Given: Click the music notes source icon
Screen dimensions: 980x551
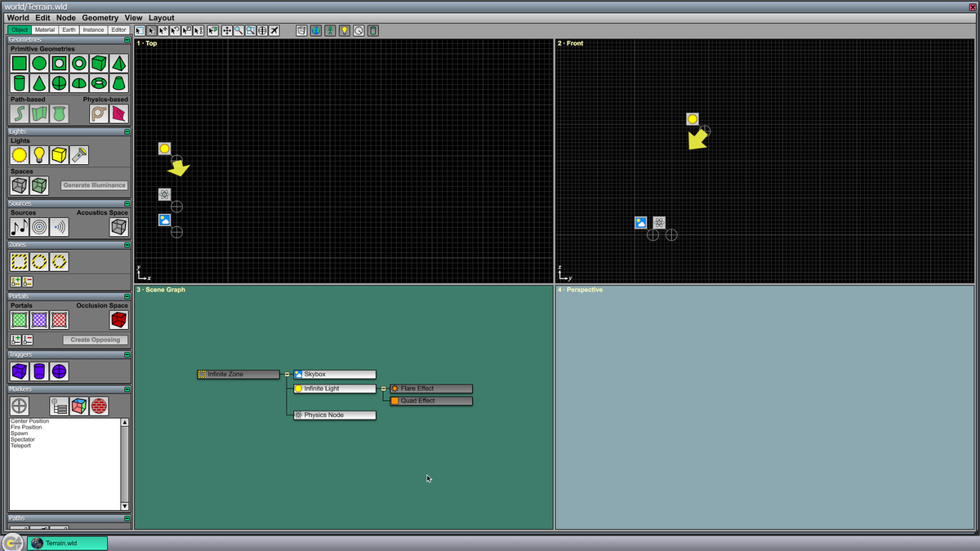Looking at the screenshot, I should [x=20, y=227].
